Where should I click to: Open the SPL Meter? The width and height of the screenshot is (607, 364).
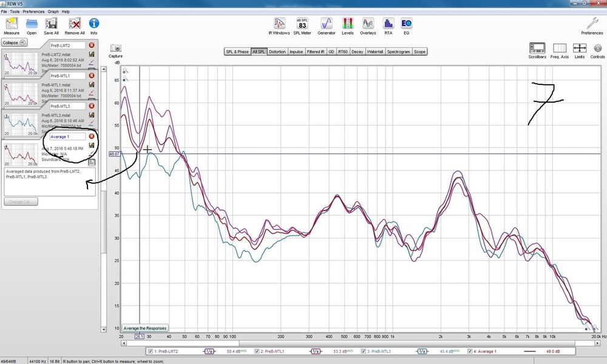[302, 26]
